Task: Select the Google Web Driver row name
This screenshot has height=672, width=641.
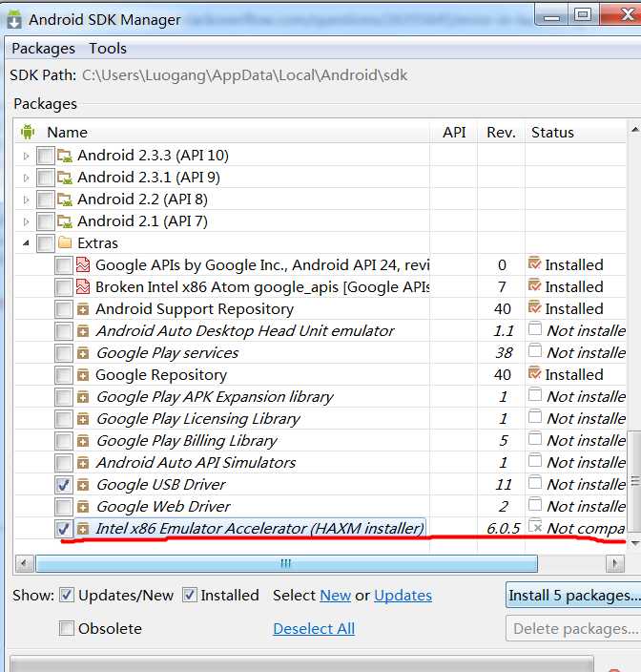Action: click(163, 507)
